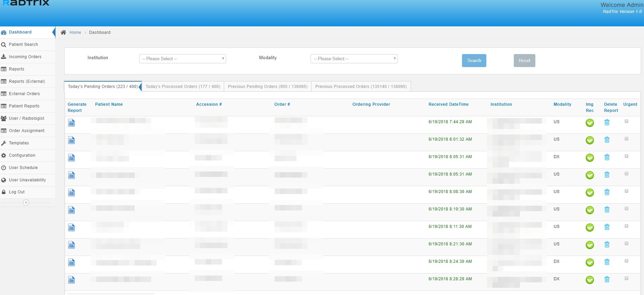Screen dimensions: 644x295
Task: Select Incoming Orders in sidebar
Action: (25, 57)
